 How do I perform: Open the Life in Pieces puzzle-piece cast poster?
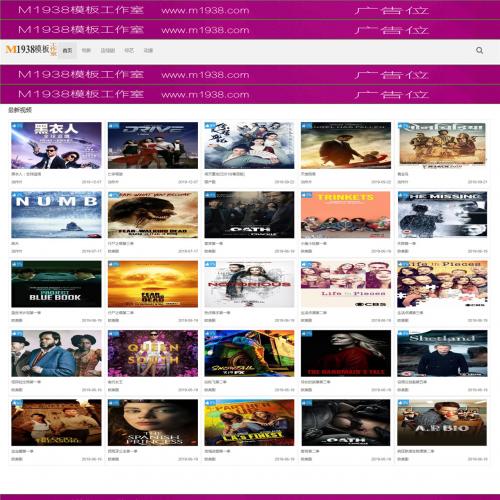point(442,284)
